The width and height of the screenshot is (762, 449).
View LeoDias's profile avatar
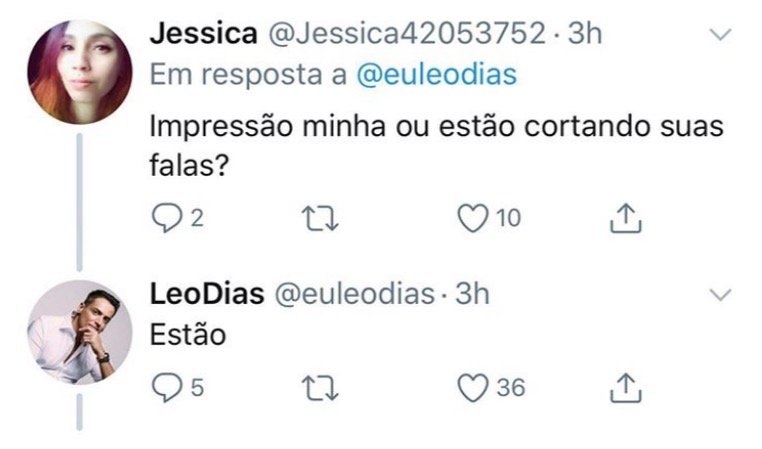point(80,332)
